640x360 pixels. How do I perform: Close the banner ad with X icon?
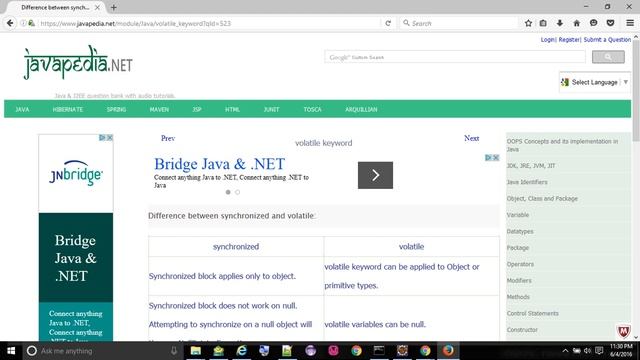496,158
